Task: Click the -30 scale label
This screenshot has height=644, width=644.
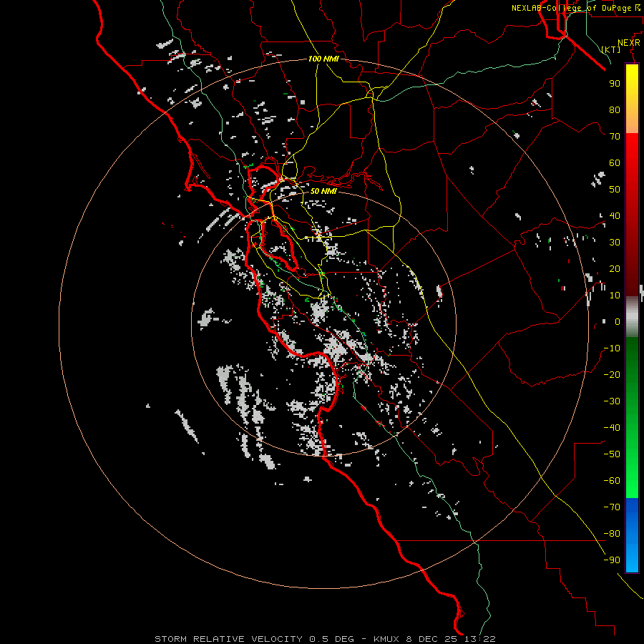Action: click(x=612, y=401)
